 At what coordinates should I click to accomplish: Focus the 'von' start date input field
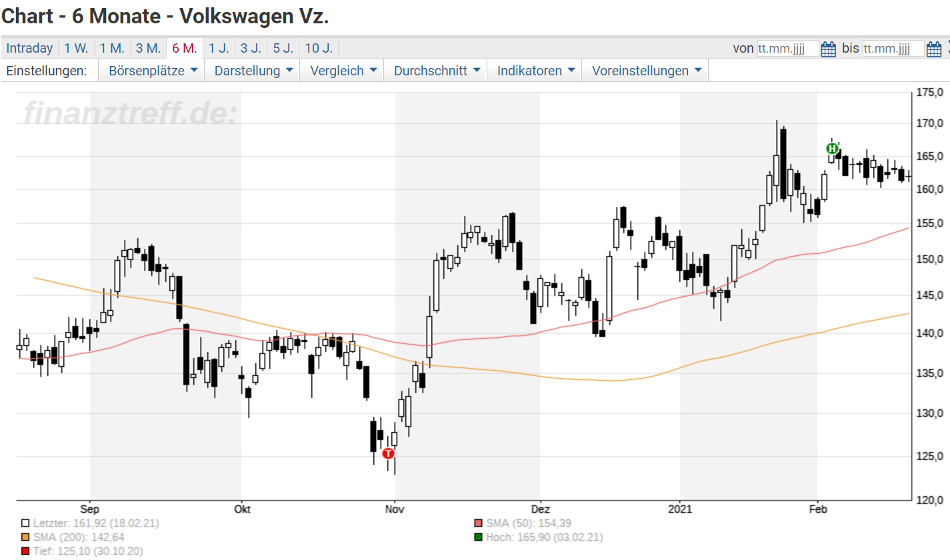[787, 49]
